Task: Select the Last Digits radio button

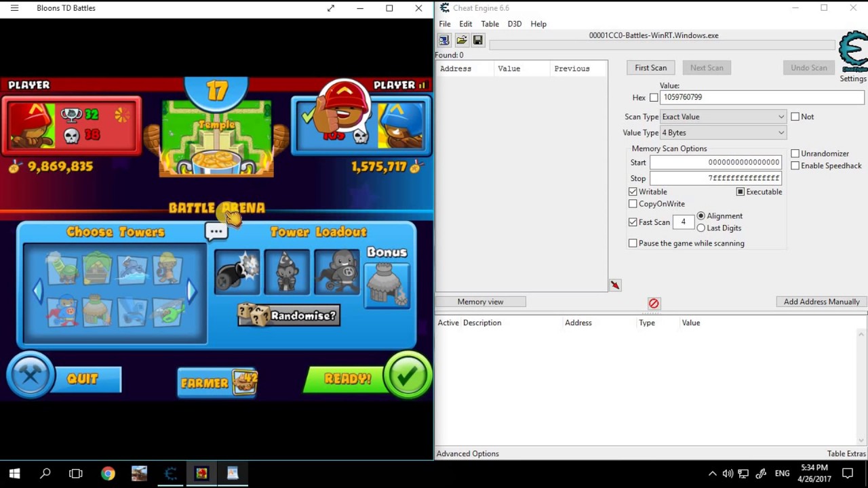Action: (x=701, y=228)
